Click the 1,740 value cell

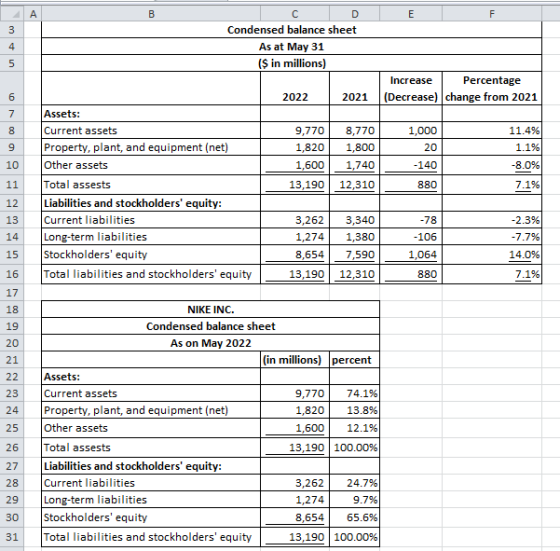[354, 165]
